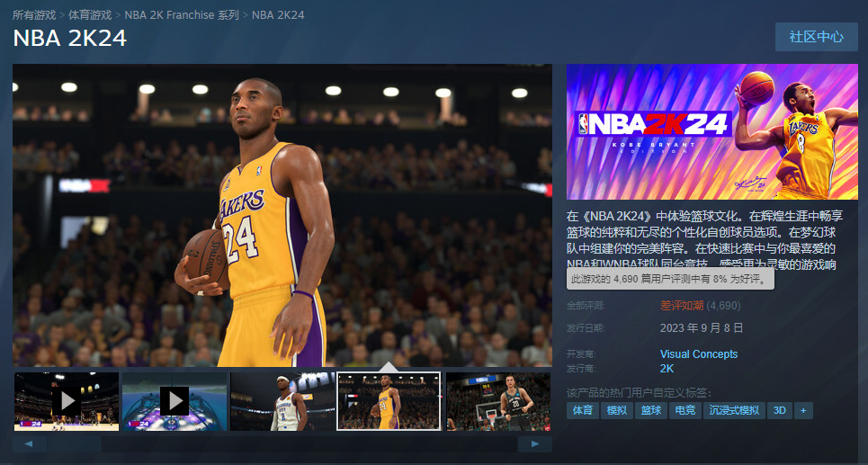This screenshot has width=868, height=465.
Task: Go to 所有游戏 breadcrumb
Action: 35,14
